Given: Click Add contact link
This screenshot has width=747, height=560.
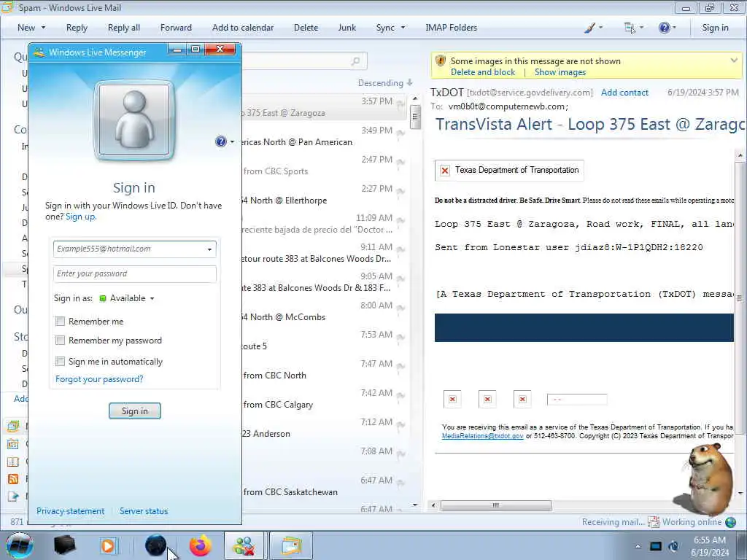Looking at the screenshot, I should pyautogui.click(x=624, y=93).
